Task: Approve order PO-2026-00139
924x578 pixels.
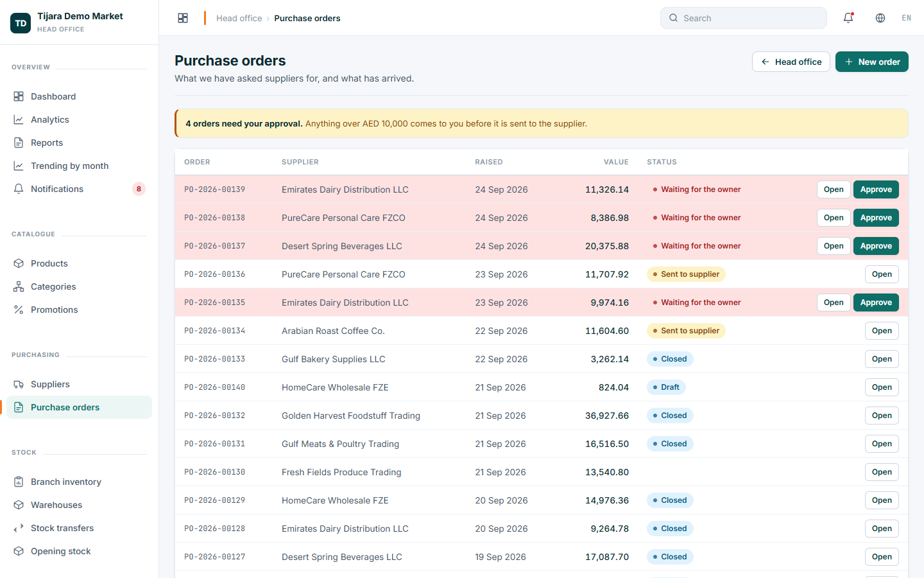Action: coord(876,189)
